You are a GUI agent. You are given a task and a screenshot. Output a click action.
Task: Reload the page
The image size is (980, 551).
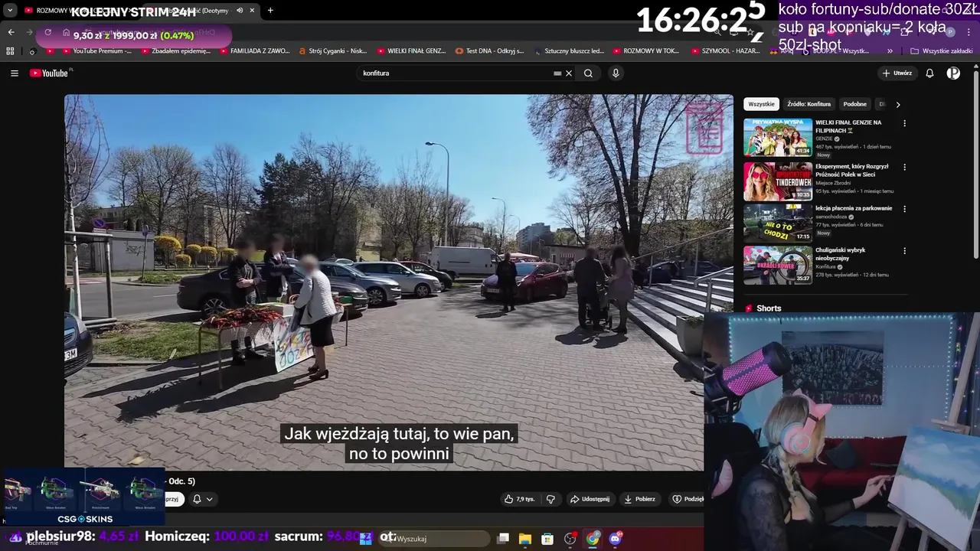pyautogui.click(x=47, y=32)
